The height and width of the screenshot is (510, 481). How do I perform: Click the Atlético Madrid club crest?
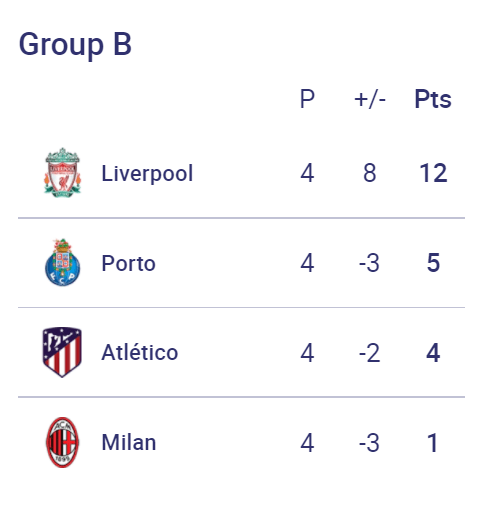(x=62, y=352)
